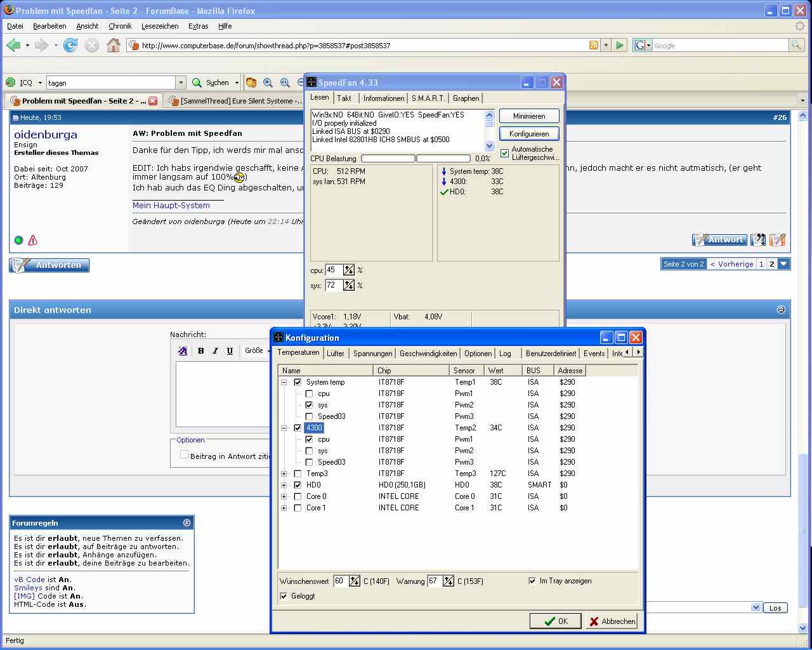Open the Geschwindigkeiten tab
The height and width of the screenshot is (650, 812).
428,354
